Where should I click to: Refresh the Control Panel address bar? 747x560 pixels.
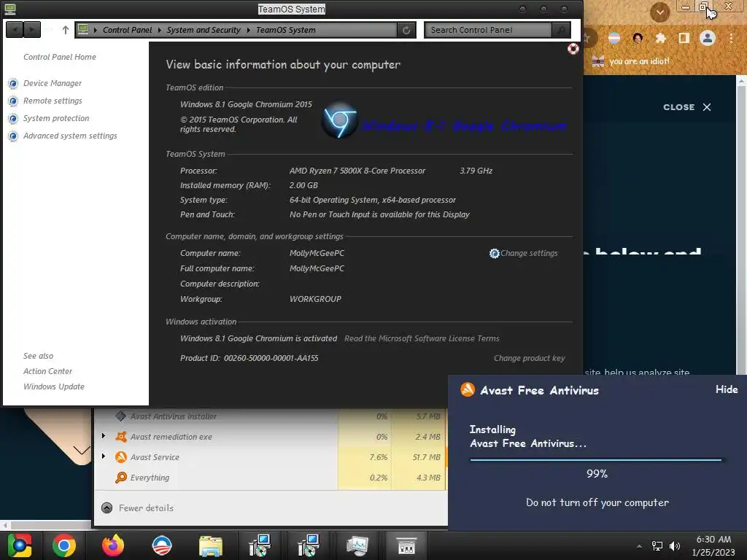(406, 30)
